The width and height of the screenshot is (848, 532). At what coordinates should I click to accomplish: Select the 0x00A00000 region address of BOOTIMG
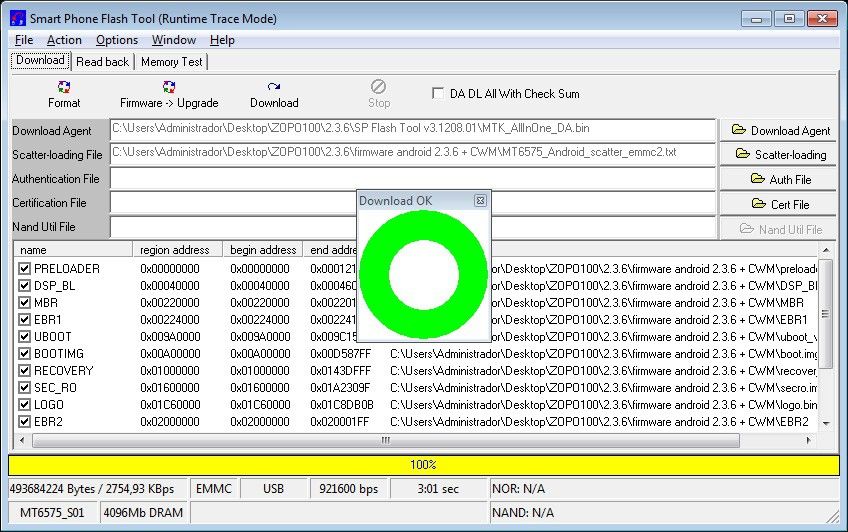click(170, 354)
